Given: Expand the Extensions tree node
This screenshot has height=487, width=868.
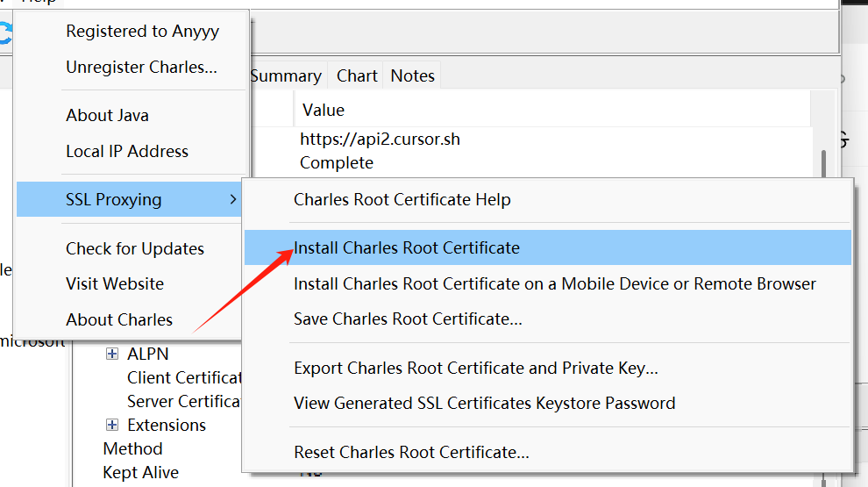Looking at the screenshot, I should (x=112, y=425).
